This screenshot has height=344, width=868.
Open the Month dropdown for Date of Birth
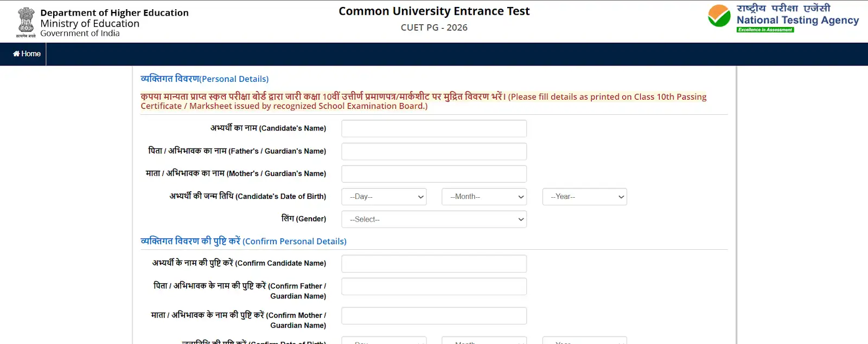(484, 197)
